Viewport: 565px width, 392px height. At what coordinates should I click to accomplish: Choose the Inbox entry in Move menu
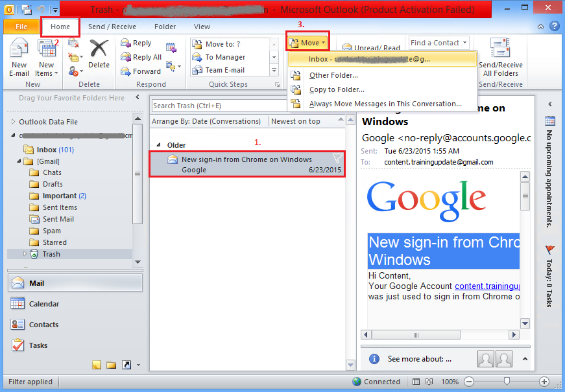pyautogui.click(x=382, y=59)
